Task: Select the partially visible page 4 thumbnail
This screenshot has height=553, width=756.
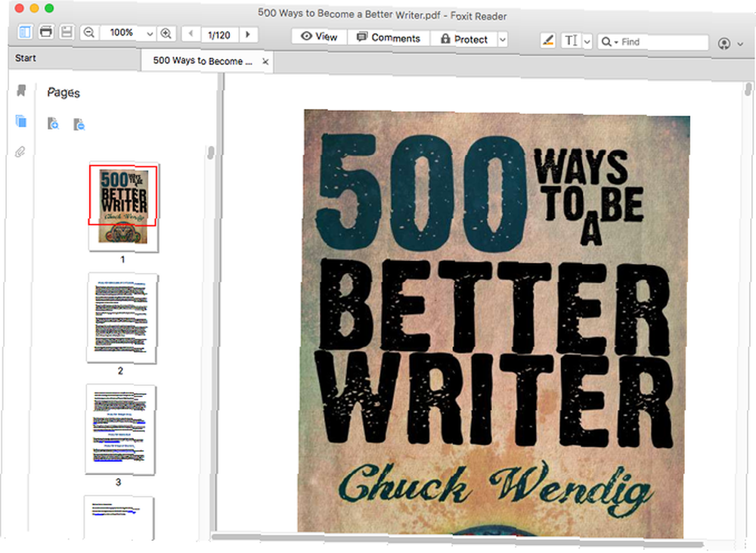Action: [x=119, y=517]
